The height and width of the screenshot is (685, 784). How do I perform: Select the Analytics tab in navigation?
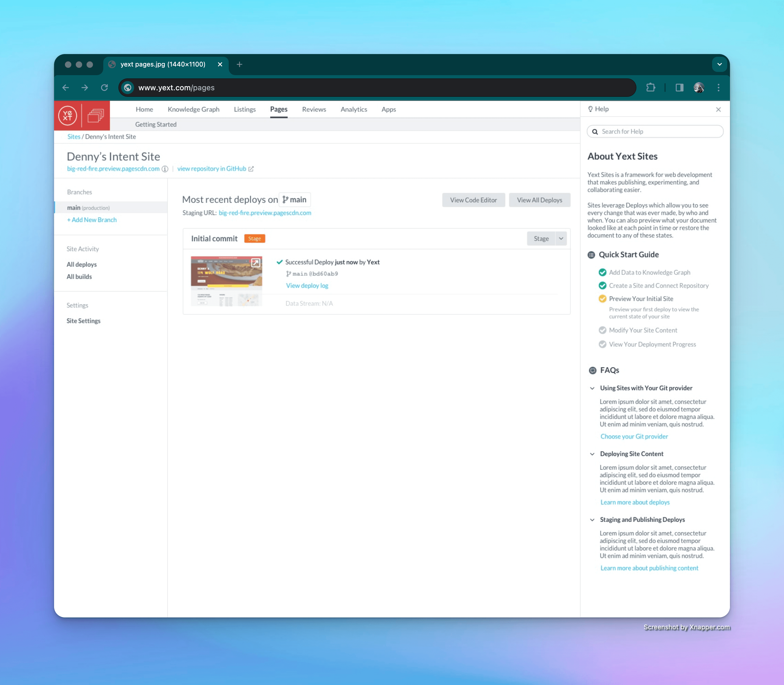point(354,109)
